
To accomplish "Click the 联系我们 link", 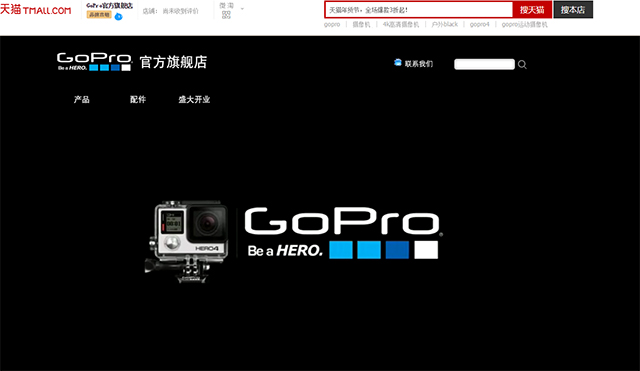I will point(419,64).
